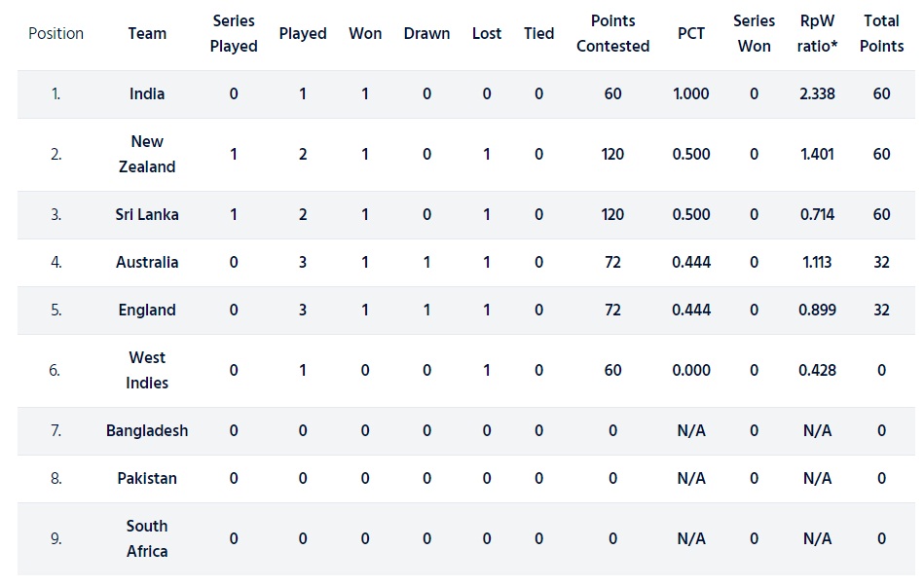Screen dimensions: 924x587
Task: Select the India team name
Action: click(147, 94)
